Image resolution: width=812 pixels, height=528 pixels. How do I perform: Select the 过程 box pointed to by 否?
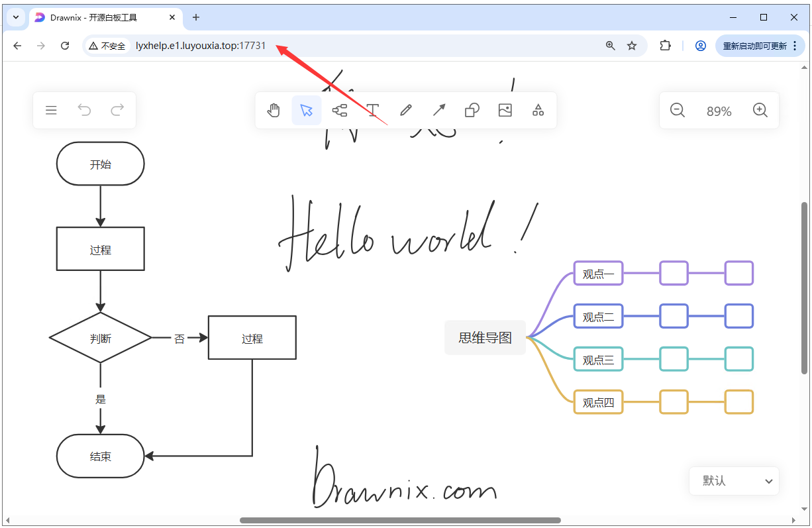[x=252, y=338]
